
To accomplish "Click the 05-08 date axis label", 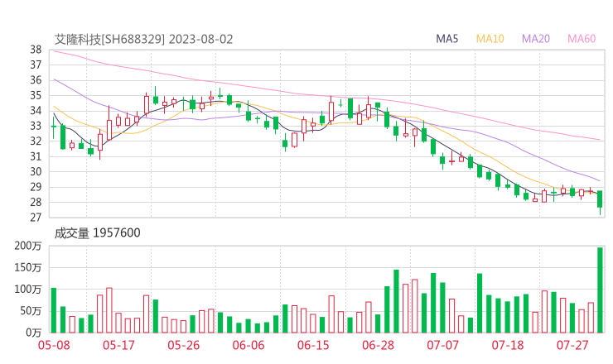I will (54, 345).
